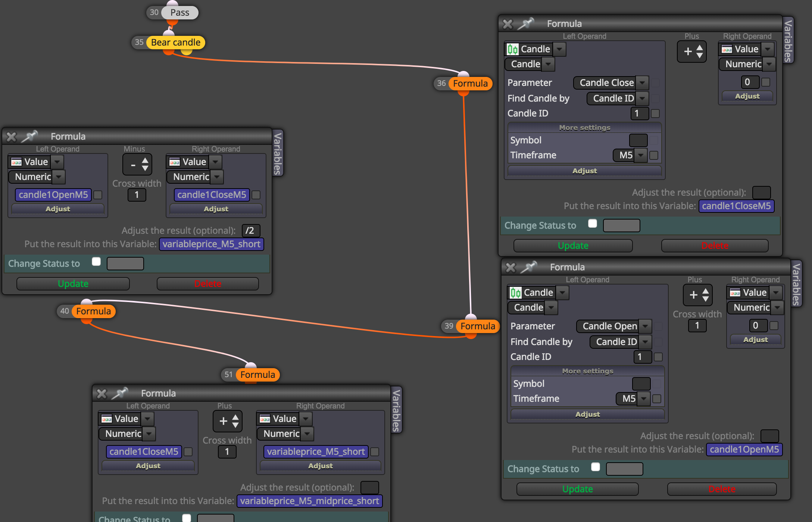Select Formula node 51
The image size is (812, 522).
click(257, 375)
